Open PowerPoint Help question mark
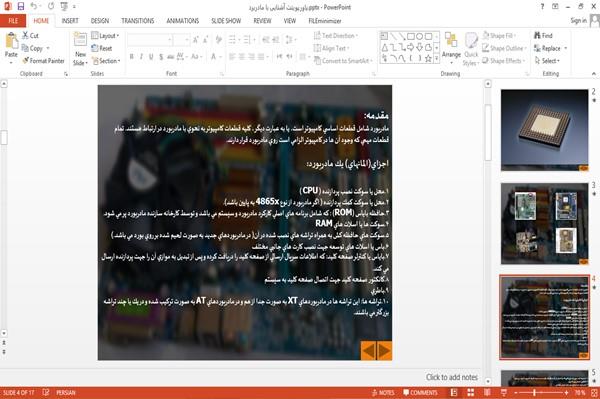This screenshot has height=399, width=600. click(542, 7)
